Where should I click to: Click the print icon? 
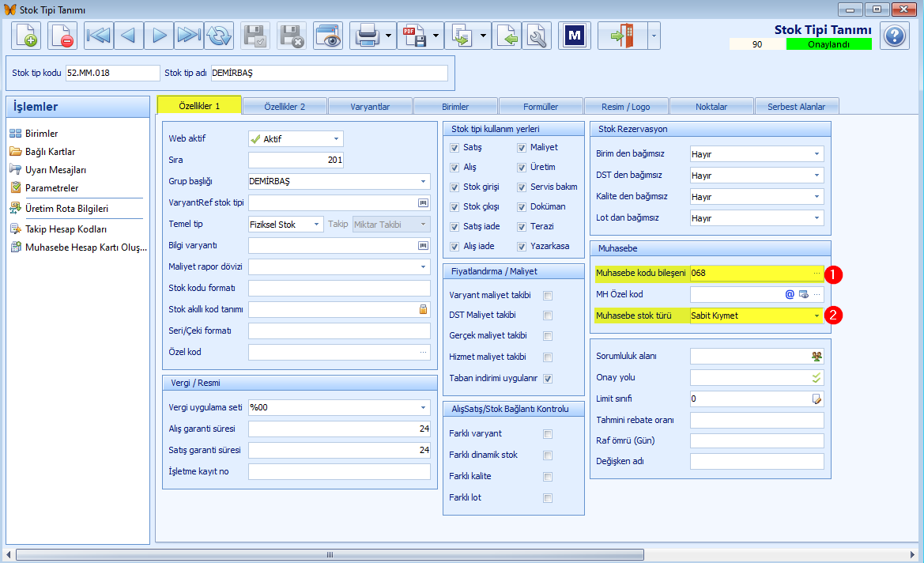click(367, 36)
